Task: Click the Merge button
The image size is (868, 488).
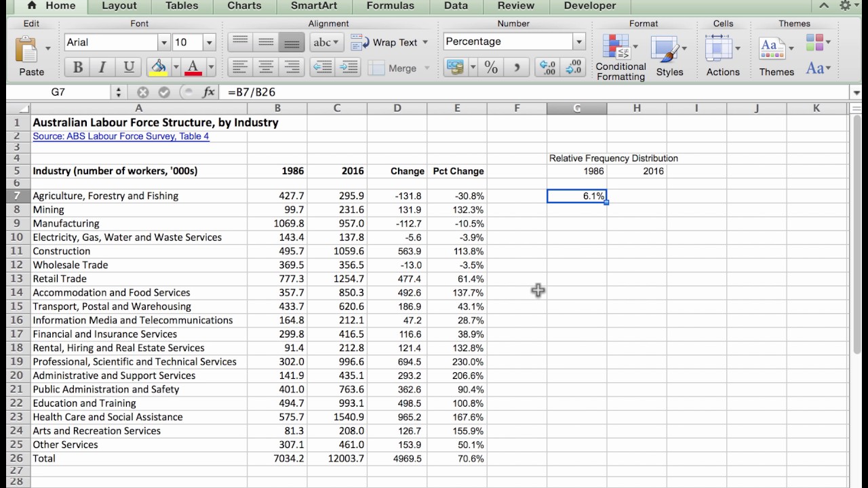Action: (x=399, y=68)
